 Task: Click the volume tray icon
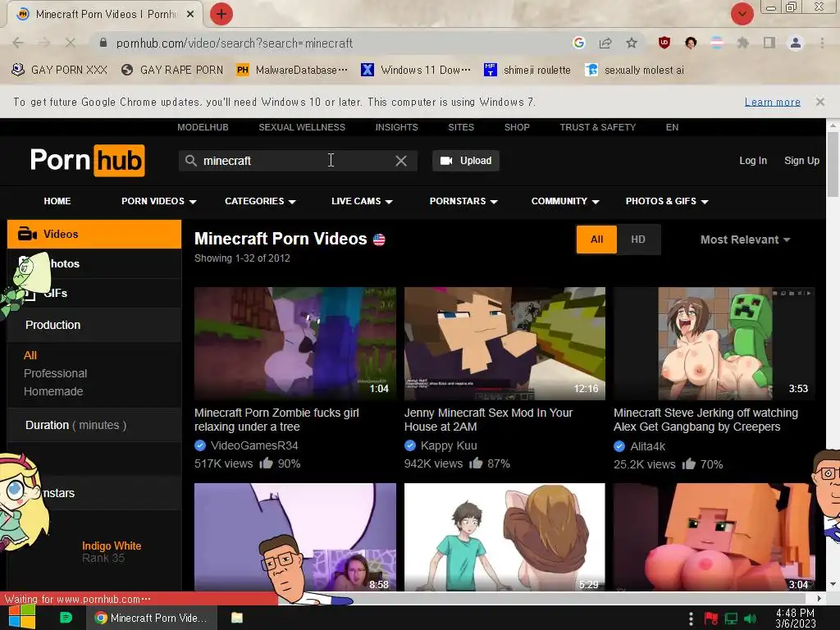[750, 619]
